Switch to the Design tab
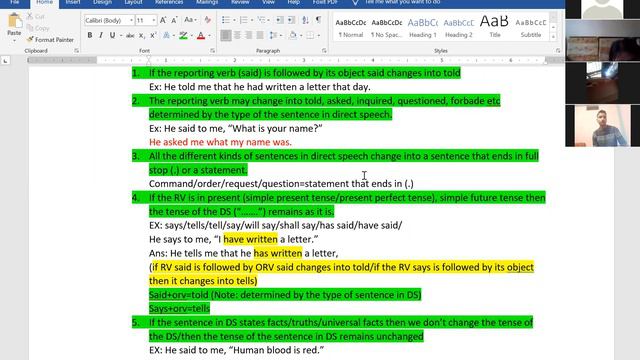This screenshot has height=360, width=640. pos(102,2)
